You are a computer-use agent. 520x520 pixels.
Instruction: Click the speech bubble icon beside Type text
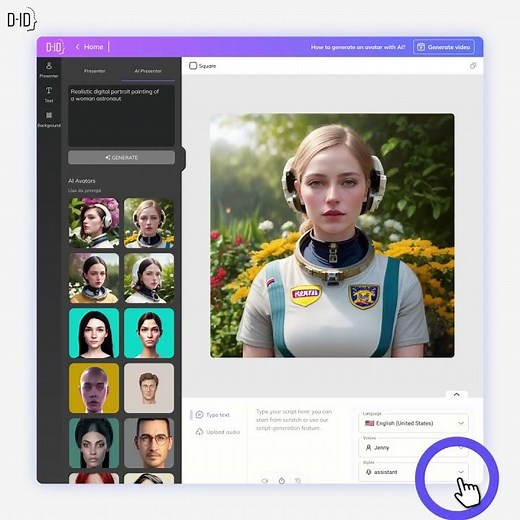coord(199,415)
